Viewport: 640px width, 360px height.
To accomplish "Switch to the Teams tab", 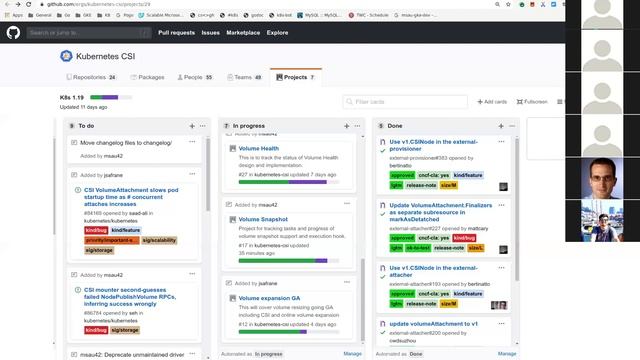I will click(x=244, y=77).
